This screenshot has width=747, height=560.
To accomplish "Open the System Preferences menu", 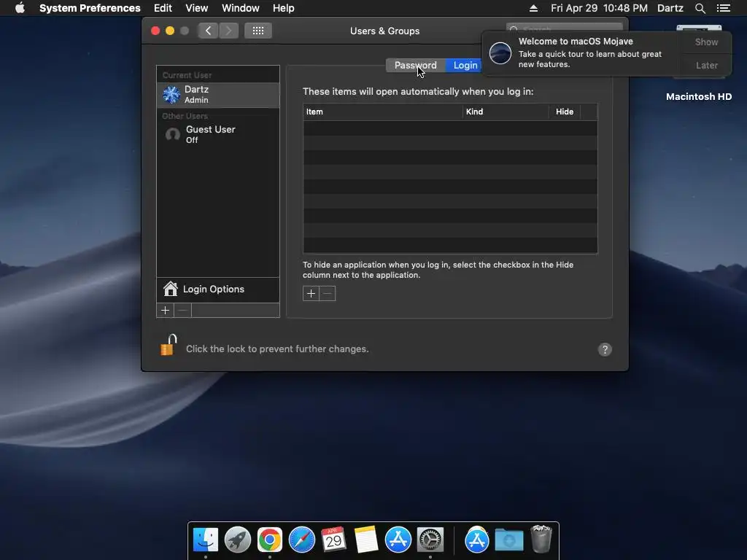I will (x=90, y=8).
